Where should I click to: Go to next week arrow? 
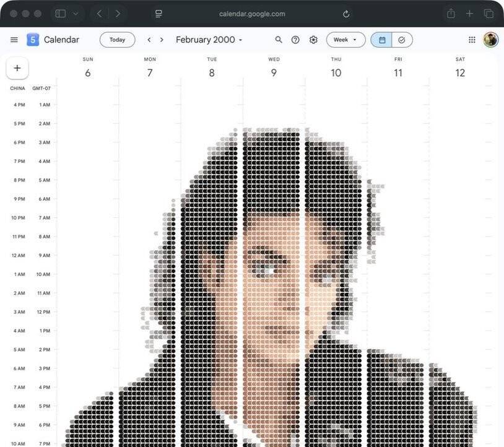click(x=162, y=40)
